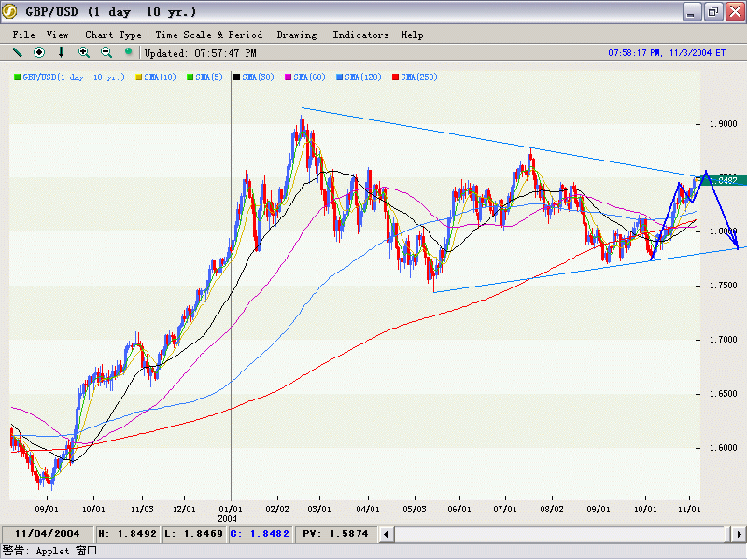Click the horizontal scrollbar right arrow
The width and height of the screenshot is (747, 560).
pos(739,534)
